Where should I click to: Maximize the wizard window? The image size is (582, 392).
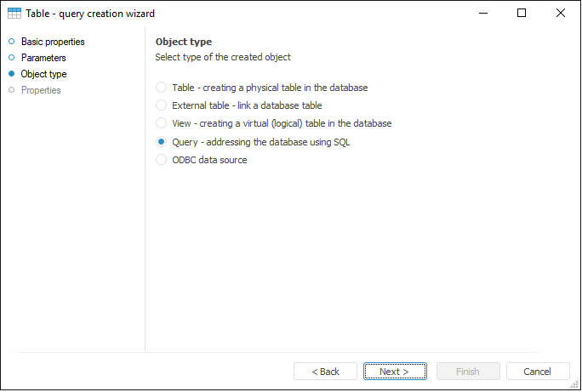click(x=522, y=14)
